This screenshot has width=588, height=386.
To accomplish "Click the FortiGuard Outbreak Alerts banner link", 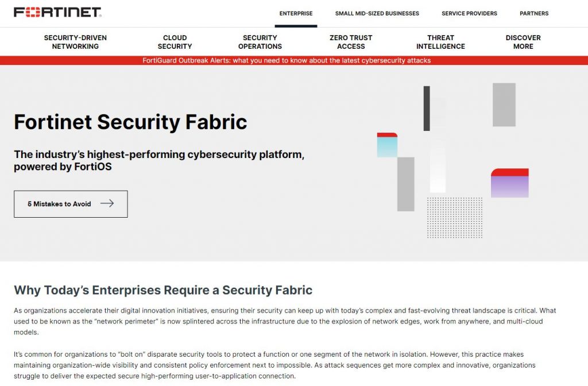I will (x=287, y=60).
